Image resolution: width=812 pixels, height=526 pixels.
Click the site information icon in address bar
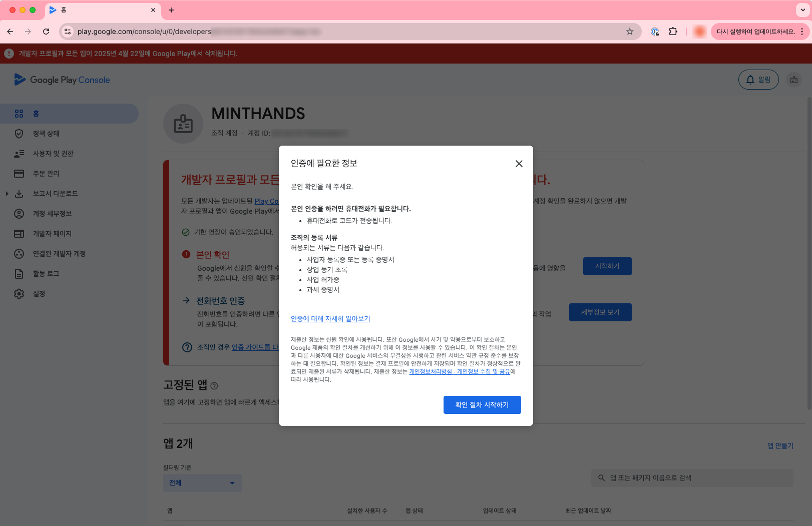[68, 32]
